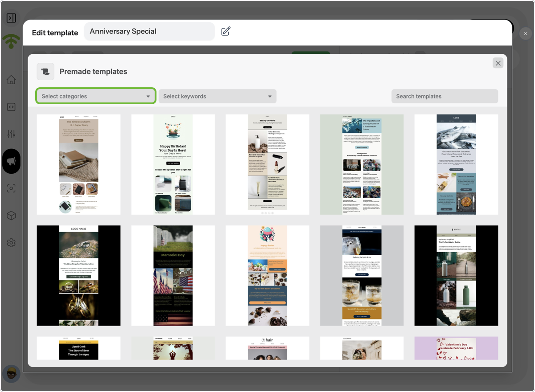The height and width of the screenshot is (392, 535).
Task: Click the Search templates field
Action: (444, 96)
